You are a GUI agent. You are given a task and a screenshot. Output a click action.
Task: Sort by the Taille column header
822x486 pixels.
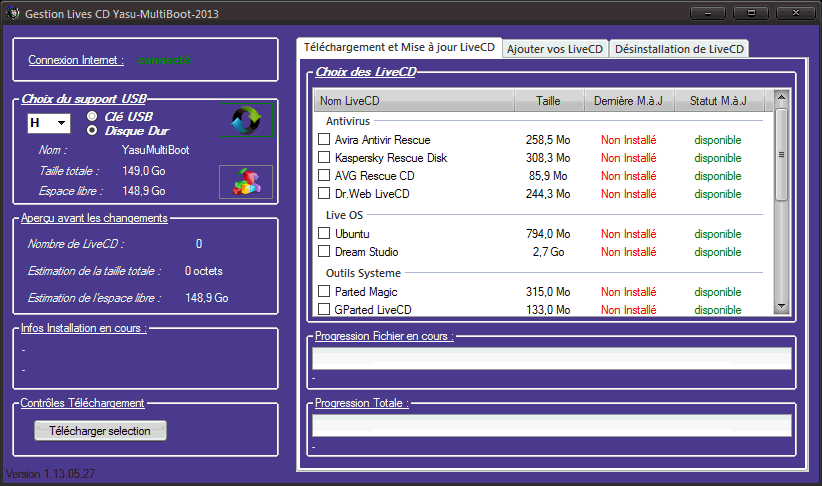point(549,101)
